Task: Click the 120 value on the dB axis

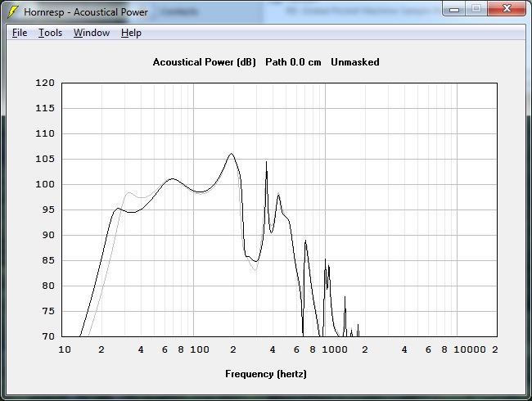Action: coord(45,83)
